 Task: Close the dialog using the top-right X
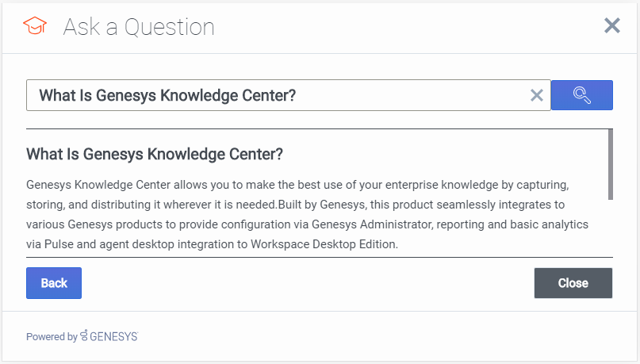coord(611,26)
